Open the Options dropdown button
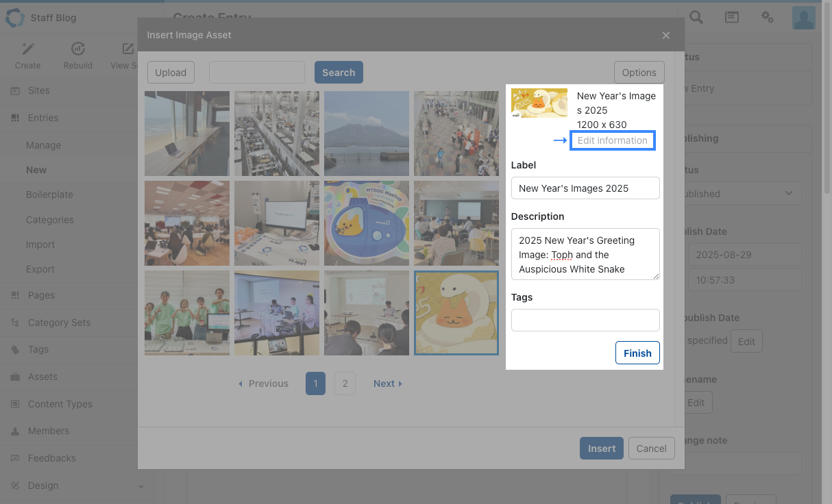The image size is (832, 504). pyautogui.click(x=639, y=73)
